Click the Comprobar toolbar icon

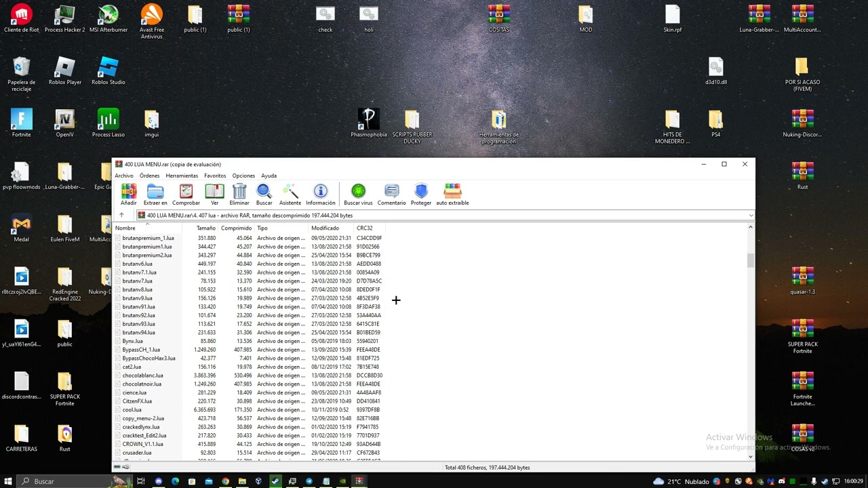click(186, 195)
